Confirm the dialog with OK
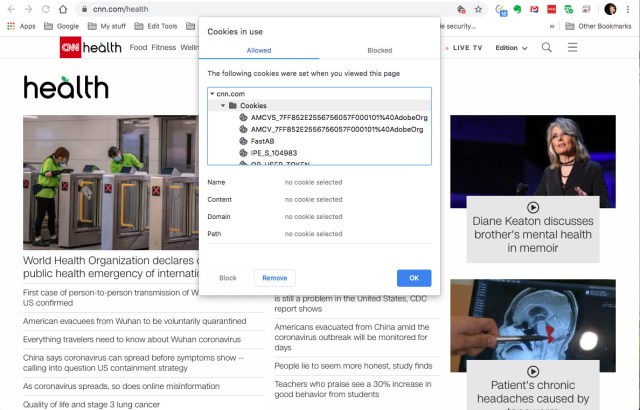640x410 pixels. [414, 278]
